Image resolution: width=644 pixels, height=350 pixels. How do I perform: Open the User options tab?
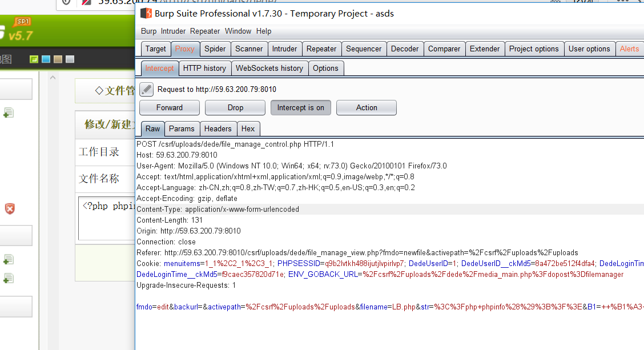pos(589,49)
